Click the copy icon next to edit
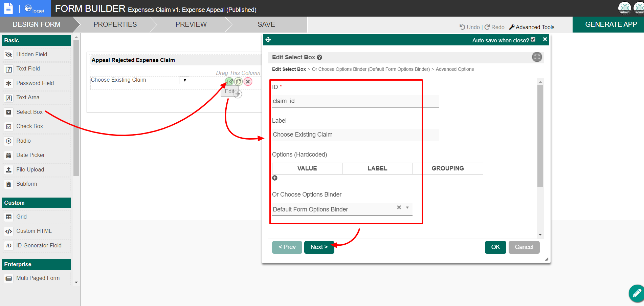The image size is (644, 306). [x=239, y=82]
